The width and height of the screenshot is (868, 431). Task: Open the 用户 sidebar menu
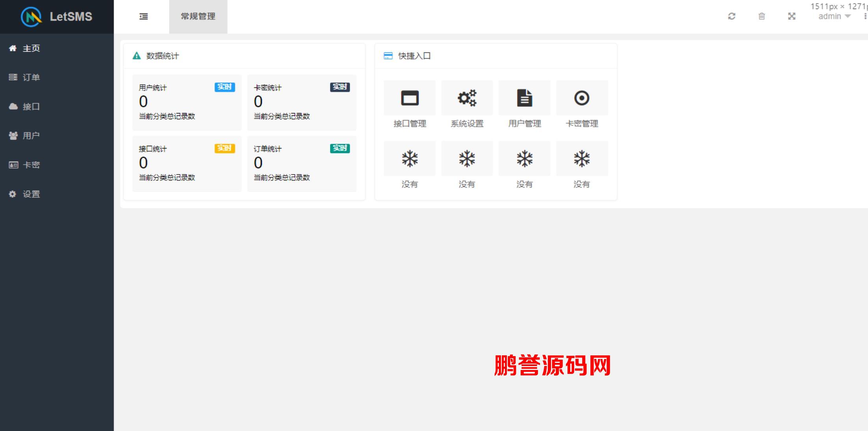[57, 136]
